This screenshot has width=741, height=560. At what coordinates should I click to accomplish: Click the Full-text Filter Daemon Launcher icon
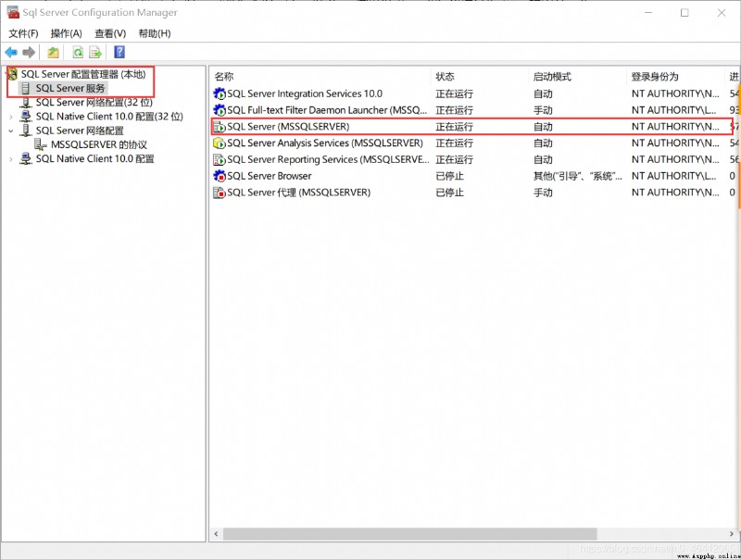pos(220,110)
